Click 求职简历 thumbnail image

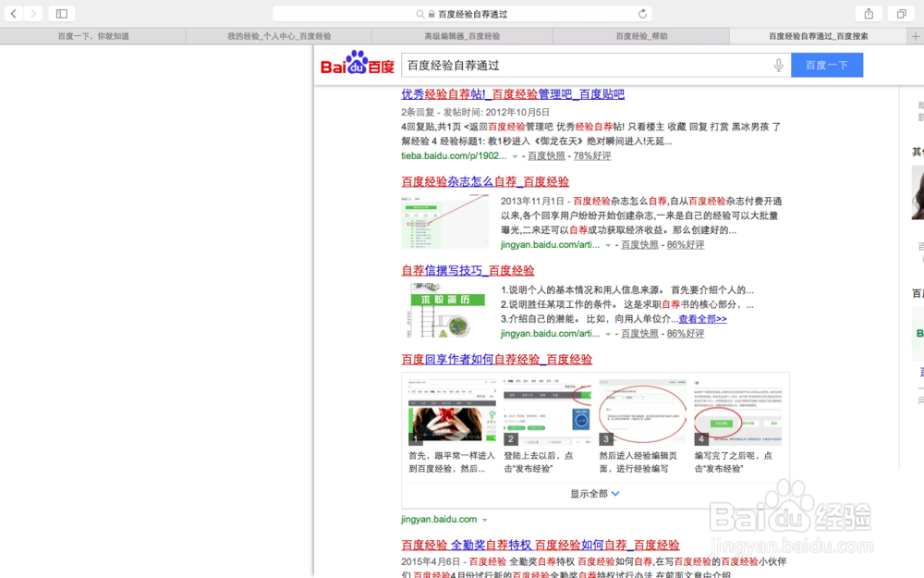click(445, 310)
